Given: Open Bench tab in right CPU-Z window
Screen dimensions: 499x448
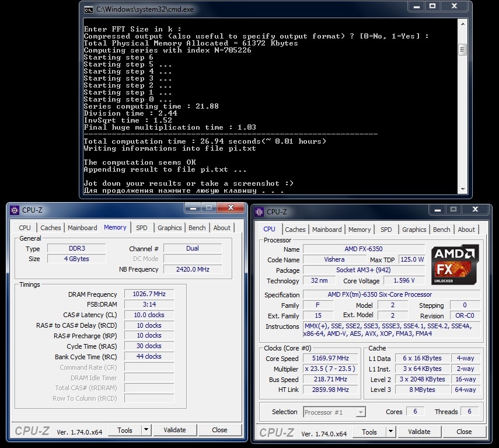Looking at the screenshot, I should click(x=441, y=230).
